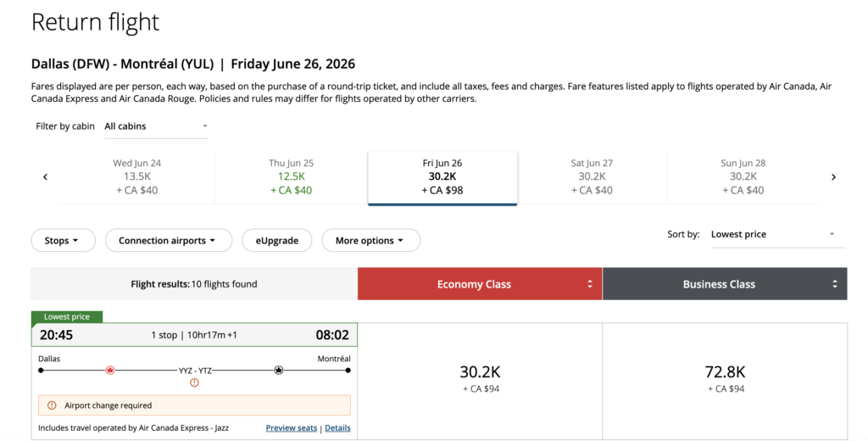Click Economy Class sort arrows icon
This screenshot has width=868, height=441.
(590, 285)
